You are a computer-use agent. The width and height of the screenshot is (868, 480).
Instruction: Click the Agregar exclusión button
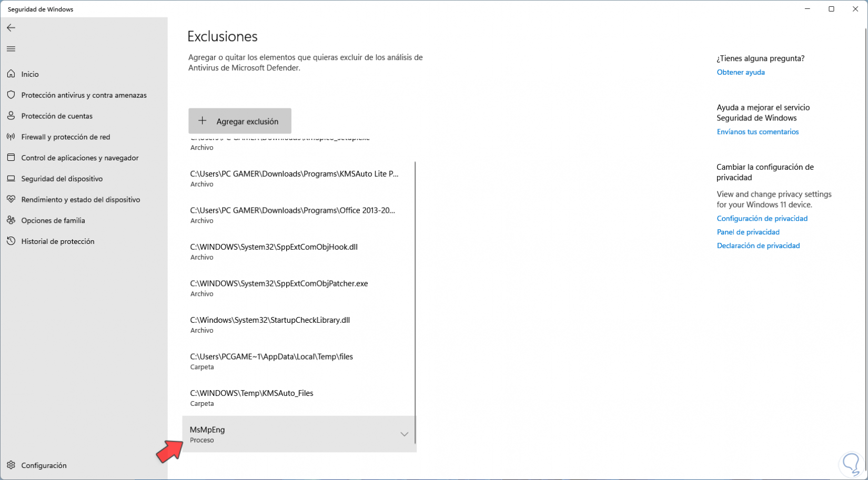[x=240, y=121]
